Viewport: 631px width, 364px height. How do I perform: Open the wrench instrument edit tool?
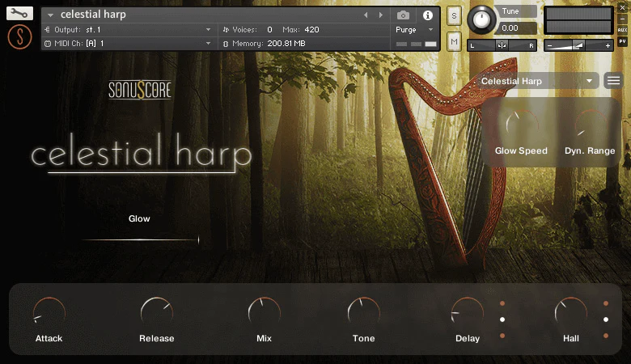point(19,13)
